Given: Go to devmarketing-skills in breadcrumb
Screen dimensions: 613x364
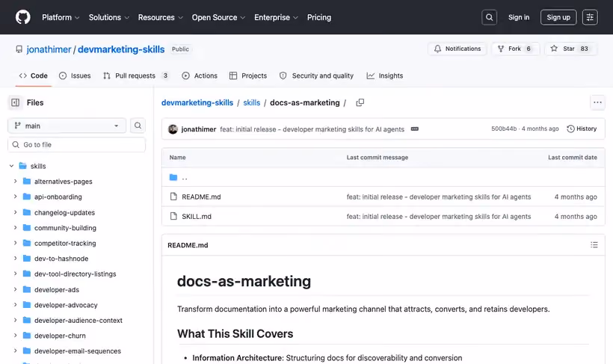Looking at the screenshot, I should coord(197,102).
